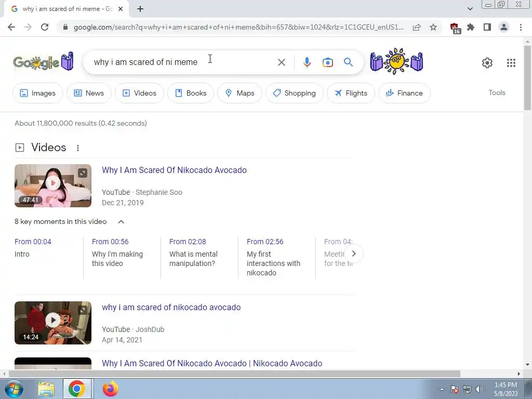The width and height of the screenshot is (532, 399).
Task: Open the Windows Start menu
Action: [x=13, y=389]
